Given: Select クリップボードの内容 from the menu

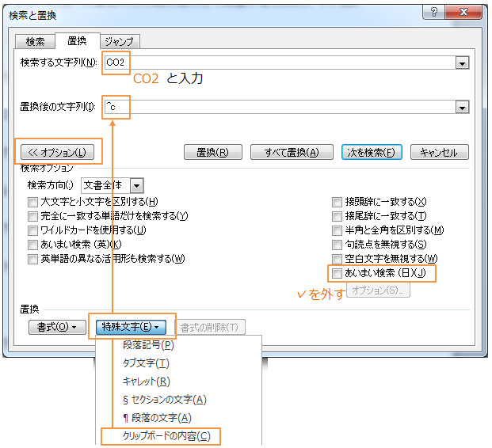Looking at the screenshot, I should click(x=166, y=436).
